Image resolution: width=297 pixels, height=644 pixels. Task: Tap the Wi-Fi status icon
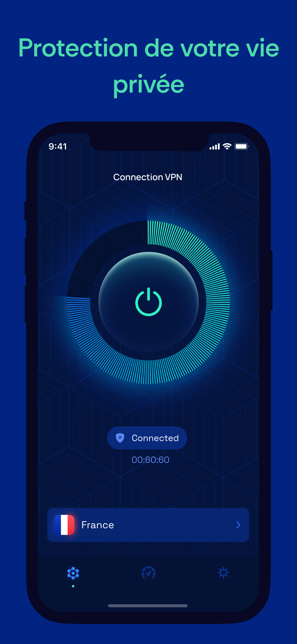click(x=227, y=146)
